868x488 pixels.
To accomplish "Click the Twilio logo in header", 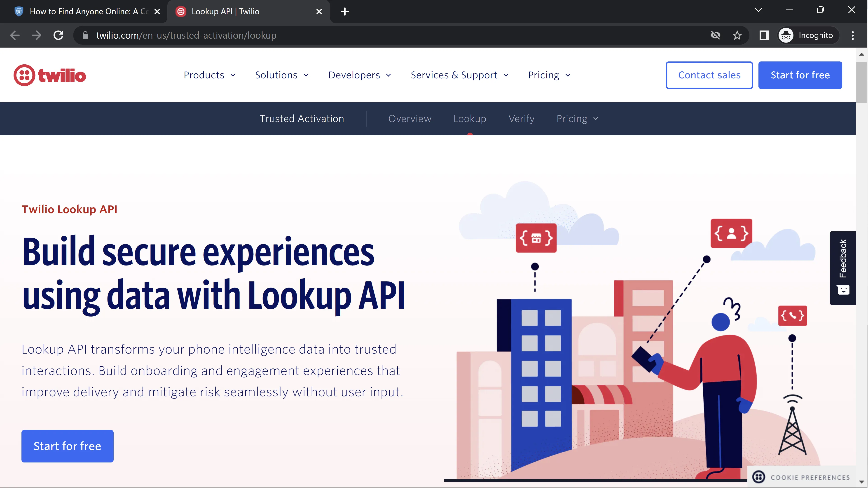I will pos(50,75).
